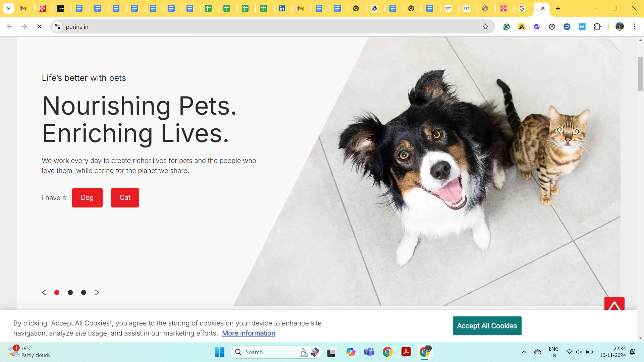The width and height of the screenshot is (644, 362).
Task: View site information icon in address bar
Action: click(x=57, y=27)
